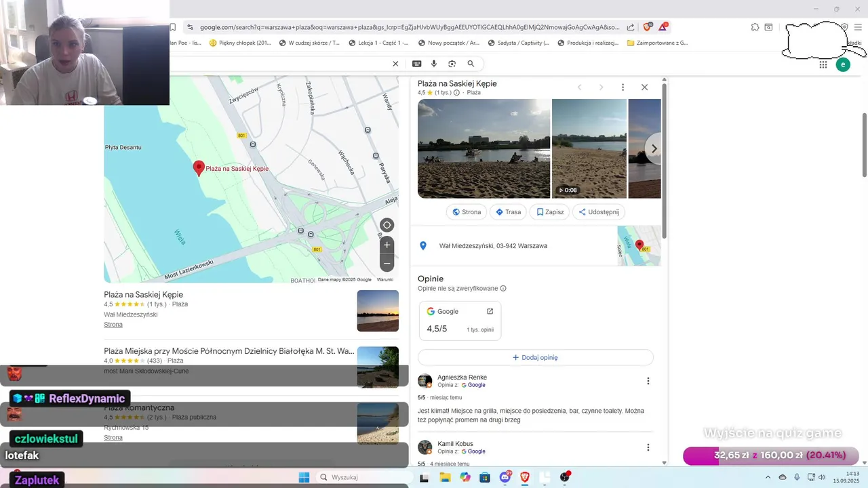Click the Strona button in the panel
Screen dimensions: 868x488
[x=467, y=212]
